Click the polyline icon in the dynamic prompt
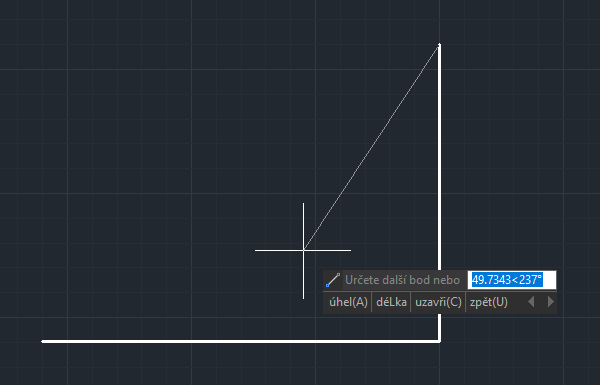Viewport: 600px width, 385px height. click(333, 280)
